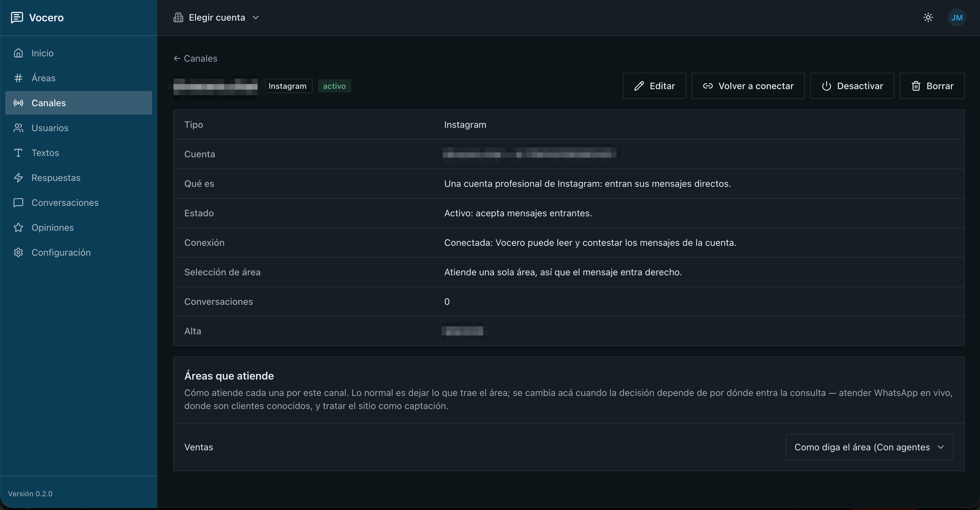Navigate to Usuarios in the sidebar
This screenshot has width=980, height=510.
click(79, 128)
